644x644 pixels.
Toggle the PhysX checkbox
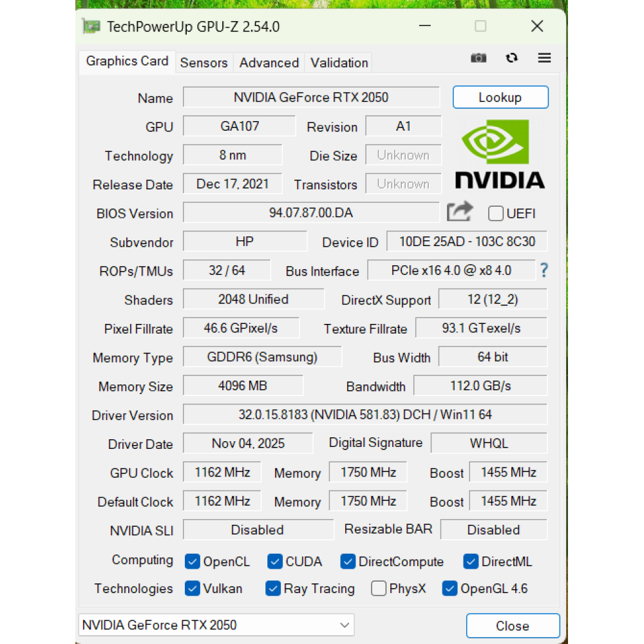378,589
